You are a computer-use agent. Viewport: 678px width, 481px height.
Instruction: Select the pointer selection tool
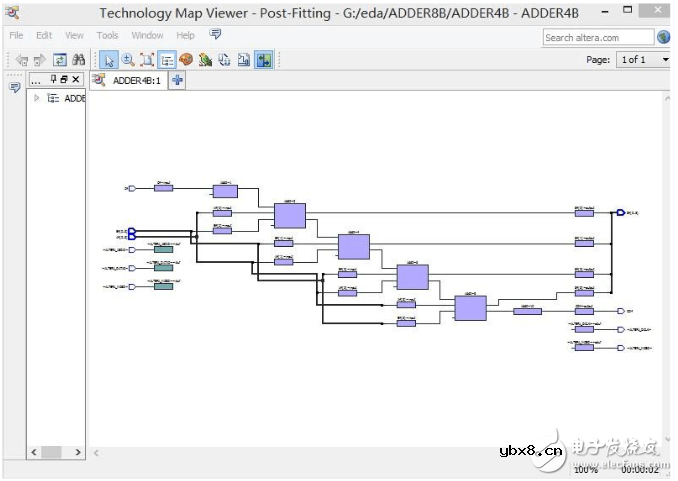click(x=108, y=60)
